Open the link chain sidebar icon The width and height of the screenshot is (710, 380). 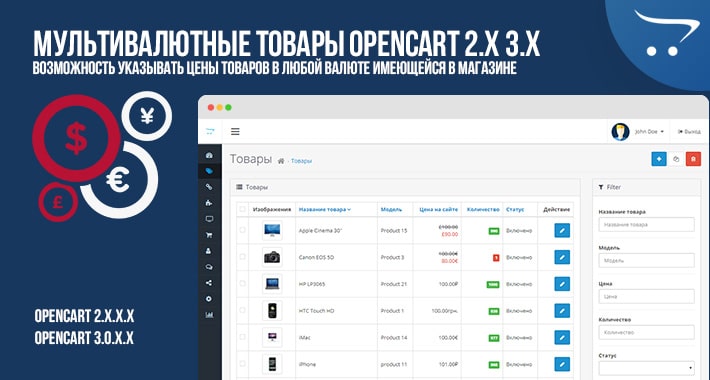pos(209,187)
